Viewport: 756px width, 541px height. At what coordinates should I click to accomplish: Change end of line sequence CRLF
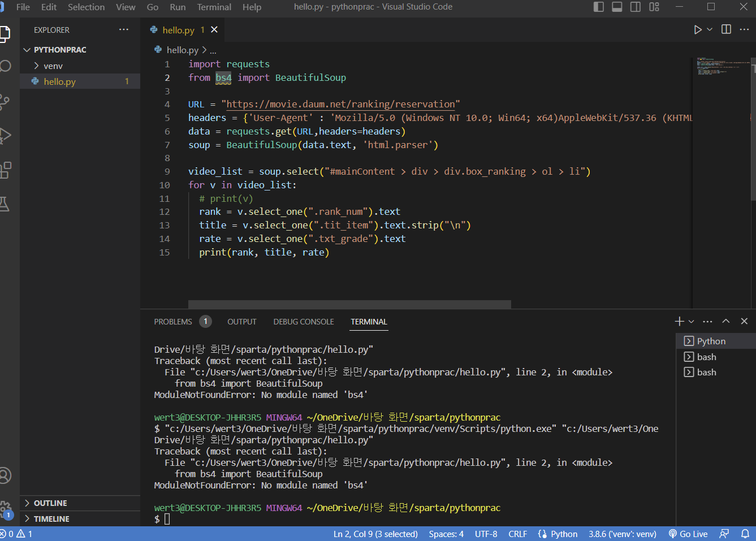(x=517, y=534)
